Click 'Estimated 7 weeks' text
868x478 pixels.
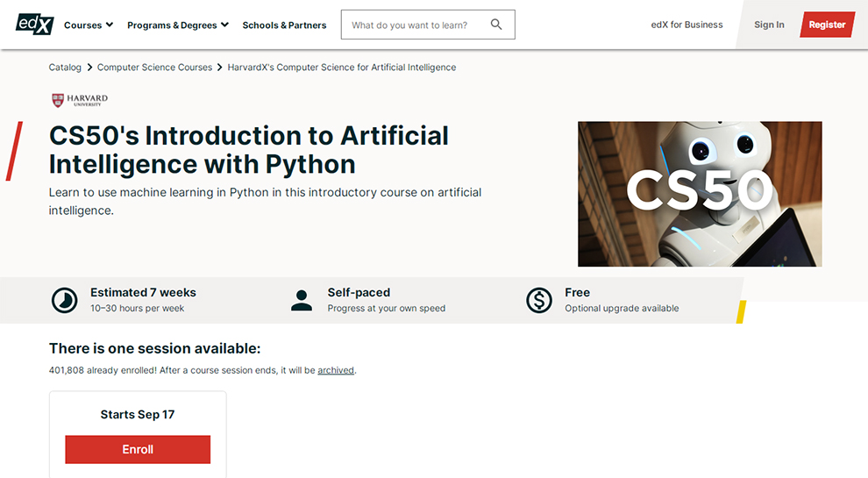coord(143,292)
